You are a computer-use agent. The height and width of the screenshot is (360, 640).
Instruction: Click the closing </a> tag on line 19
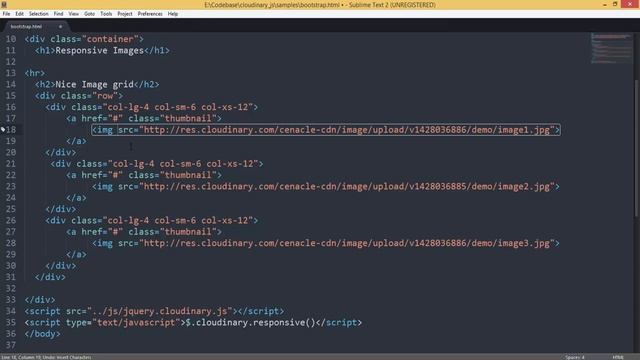(76, 141)
